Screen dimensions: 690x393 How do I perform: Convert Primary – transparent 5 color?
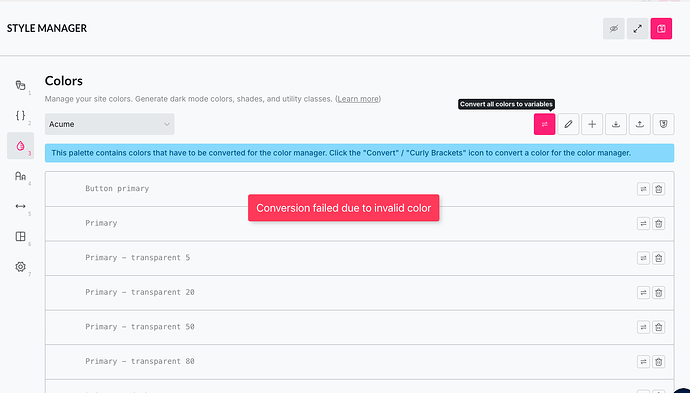[643, 258]
